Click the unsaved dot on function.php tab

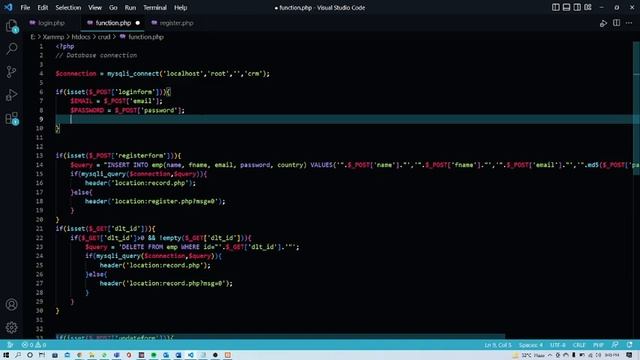138,23
